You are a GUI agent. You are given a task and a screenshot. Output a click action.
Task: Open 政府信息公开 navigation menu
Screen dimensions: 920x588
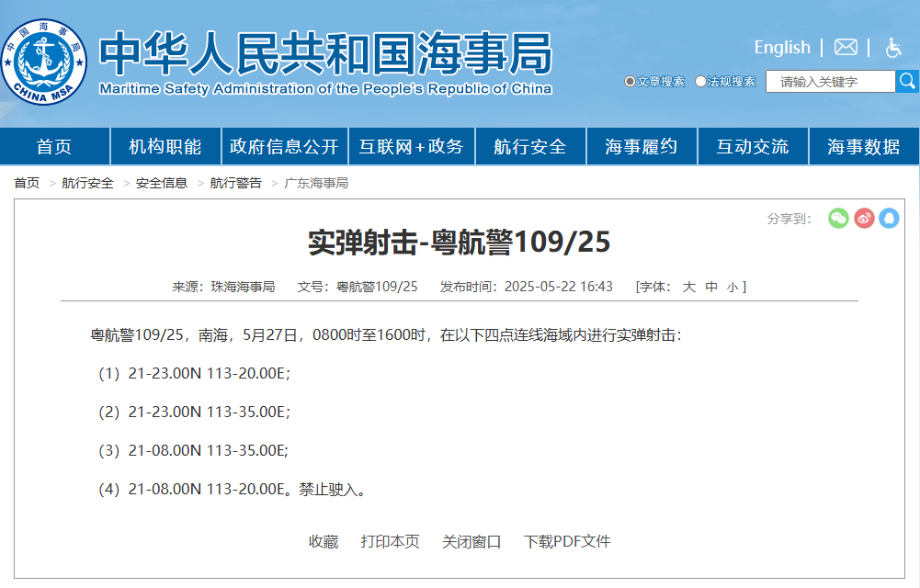tap(285, 146)
